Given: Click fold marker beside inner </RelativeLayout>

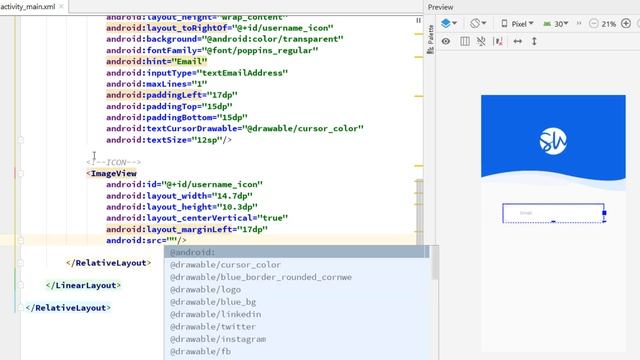Looking at the screenshot, I should tap(20, 263).
